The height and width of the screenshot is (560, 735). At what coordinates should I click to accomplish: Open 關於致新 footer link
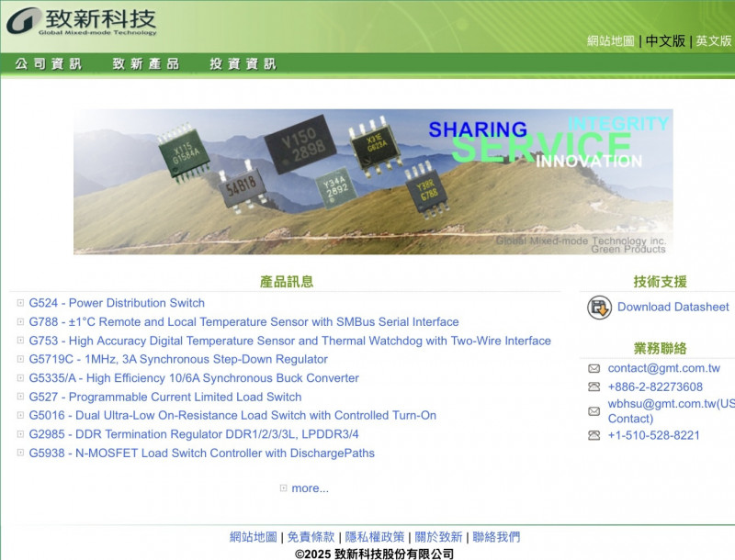point(438,536)
